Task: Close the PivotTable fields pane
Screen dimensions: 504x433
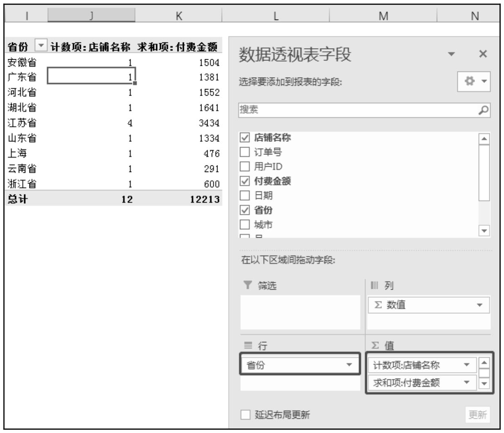Action: 483,54
